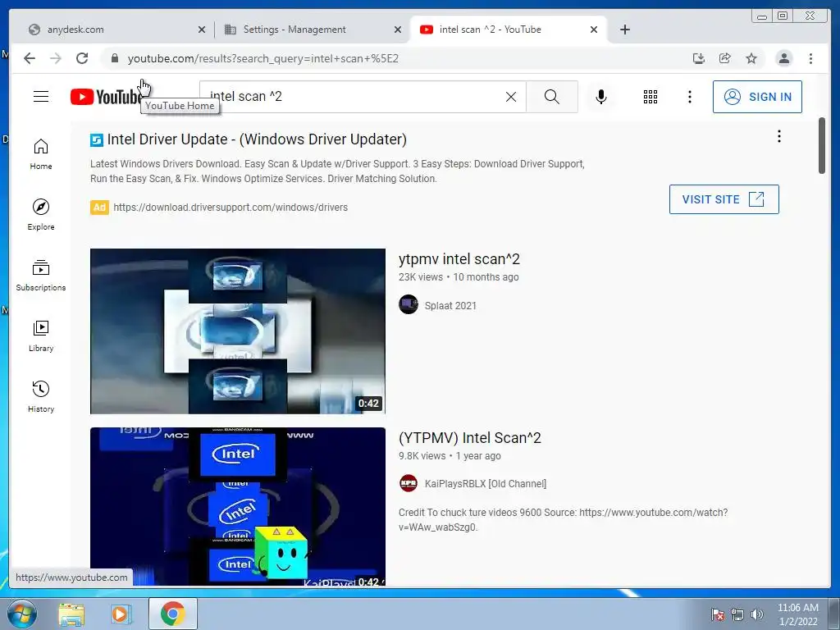Screen dimensions: 840x630
Task: Click the page vertical scrollbar thumb
Action: click(x=821, y=146)
